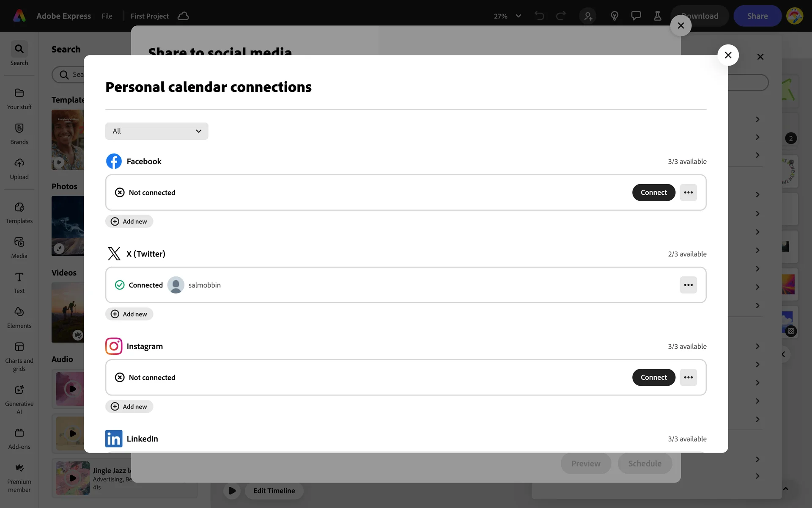Connect the Facebook account
Image resolution: width=812 pixels, height=508 pixels.
click(x=653, y=193)
